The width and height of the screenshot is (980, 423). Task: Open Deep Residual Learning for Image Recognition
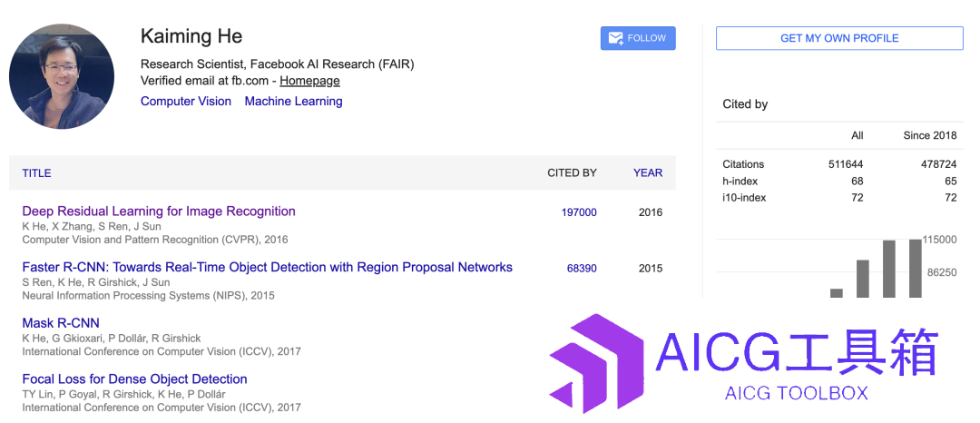(159, 211)
